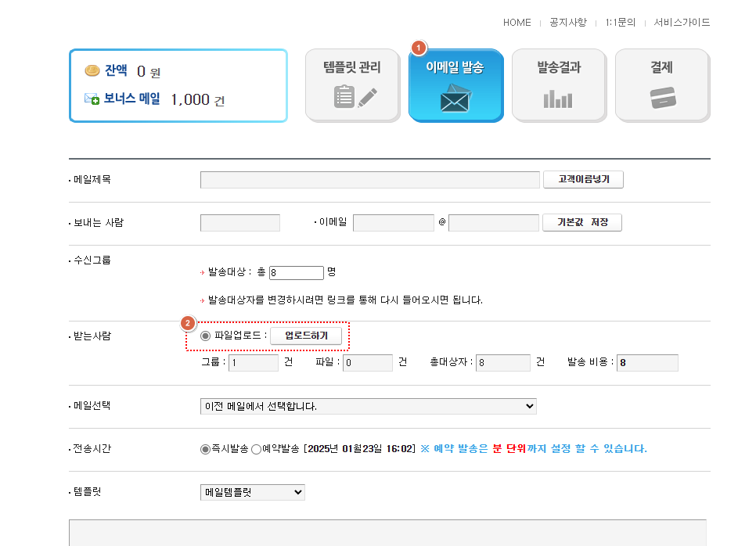Select the 이메일 발송 tab
The width and height of the screenshot is (756, 546).
[x=455, y=84]
